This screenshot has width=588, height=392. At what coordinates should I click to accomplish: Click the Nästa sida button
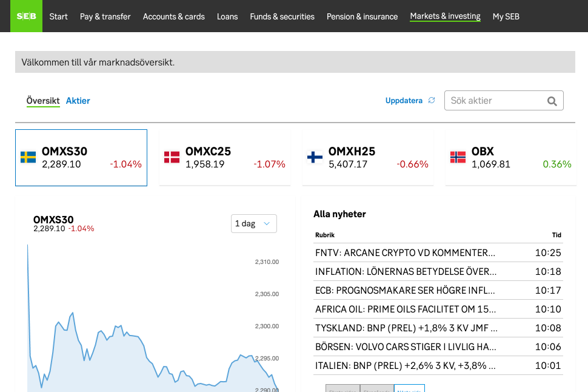click(x=410, y=390)
